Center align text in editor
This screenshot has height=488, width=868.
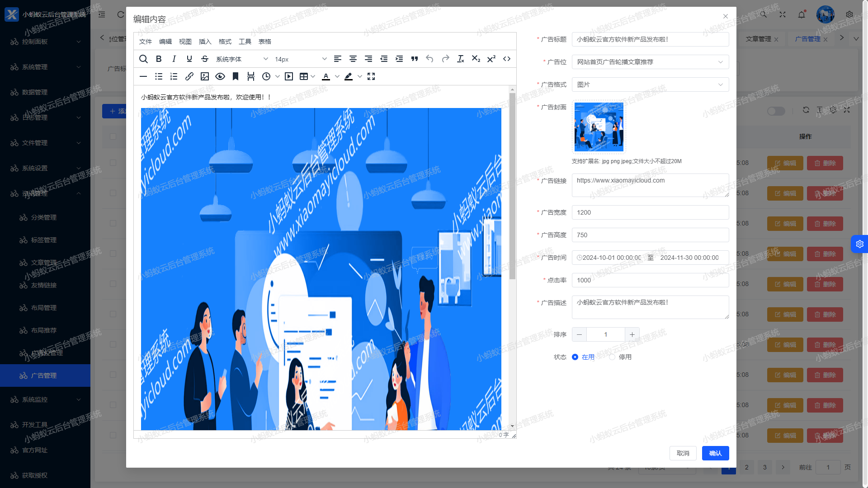(x=353, y=59)
